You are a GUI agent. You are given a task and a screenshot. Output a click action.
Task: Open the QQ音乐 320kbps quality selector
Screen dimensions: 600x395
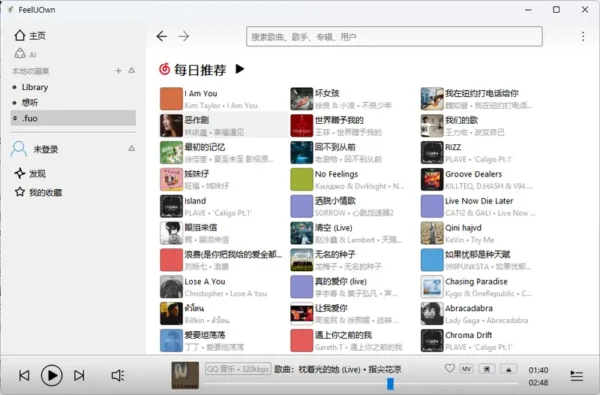[238, 369]
